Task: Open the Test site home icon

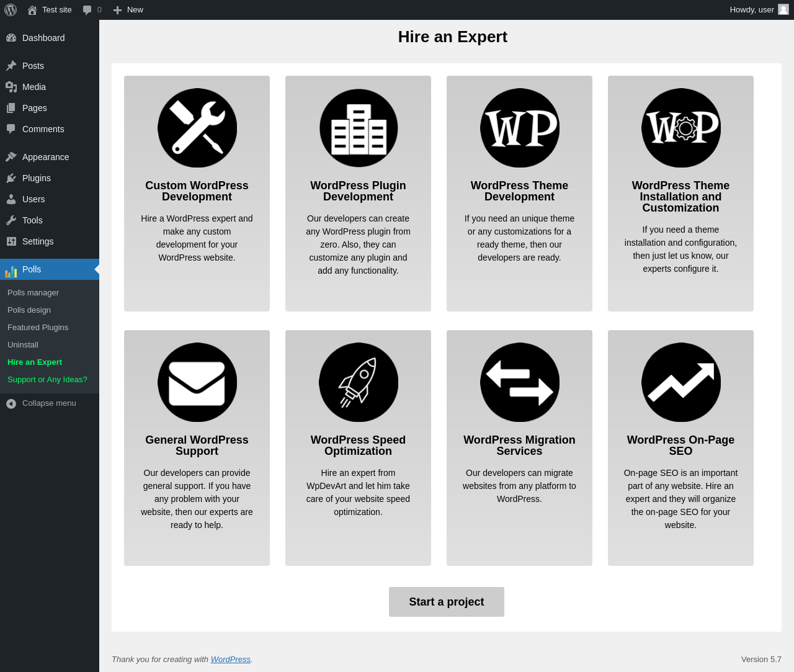Action: coord(32,10)
